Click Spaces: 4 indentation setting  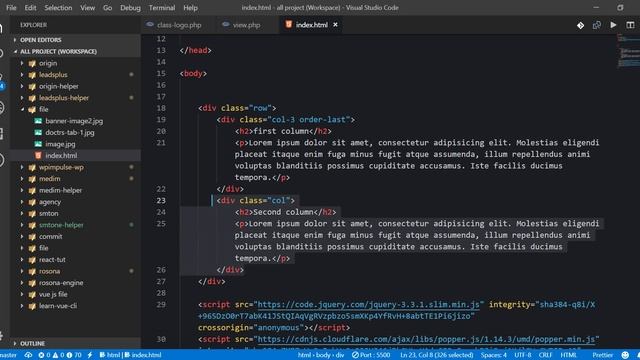coord(493,355)
